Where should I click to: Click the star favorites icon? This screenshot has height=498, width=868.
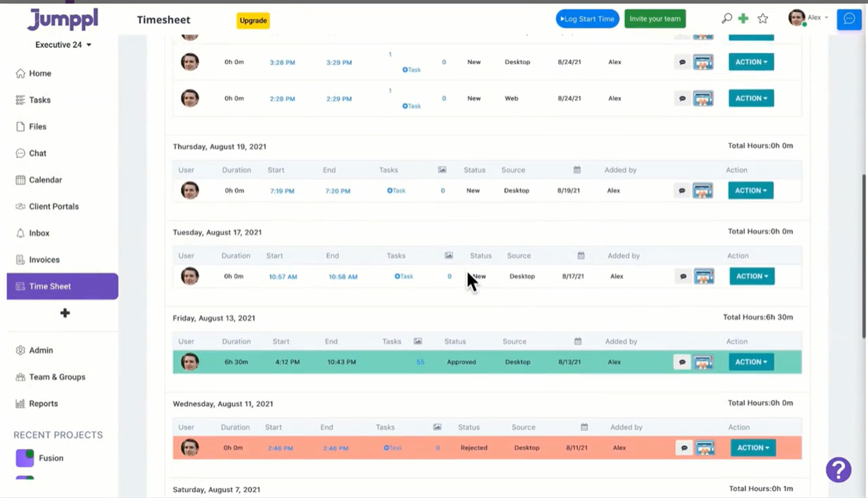(763, 18)
